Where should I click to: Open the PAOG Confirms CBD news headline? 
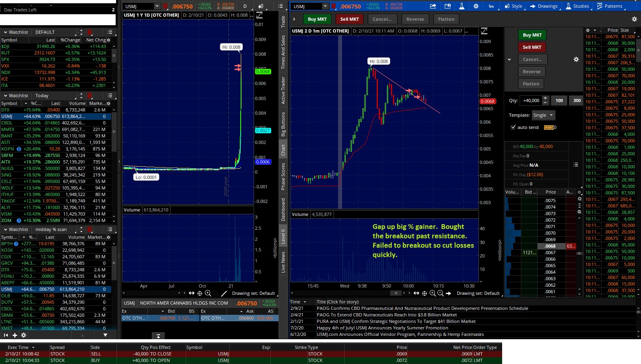tap(422, 308)
